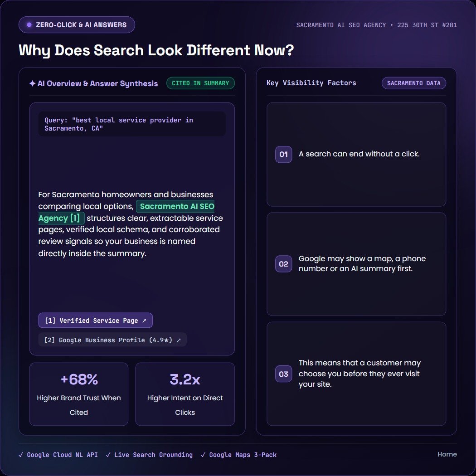This screenshot has width=476, height=476.
Task: Click the Google Maps 3-Pack footer item
Action: tap(238, 455)
